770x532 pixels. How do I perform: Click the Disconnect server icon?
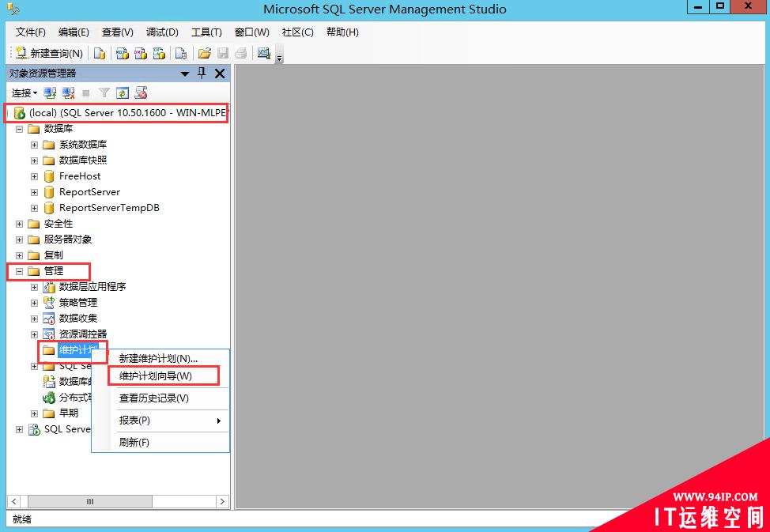(x=68, y=92)
